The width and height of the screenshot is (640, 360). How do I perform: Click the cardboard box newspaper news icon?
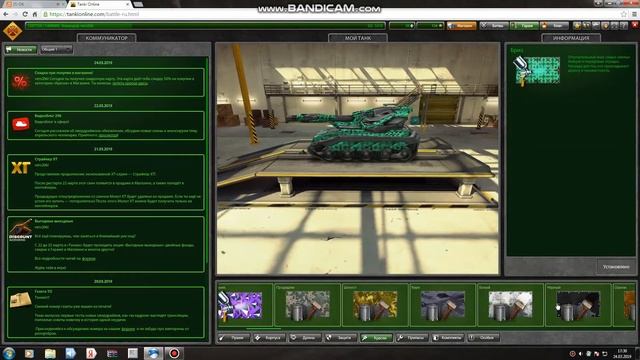point(20,300)
